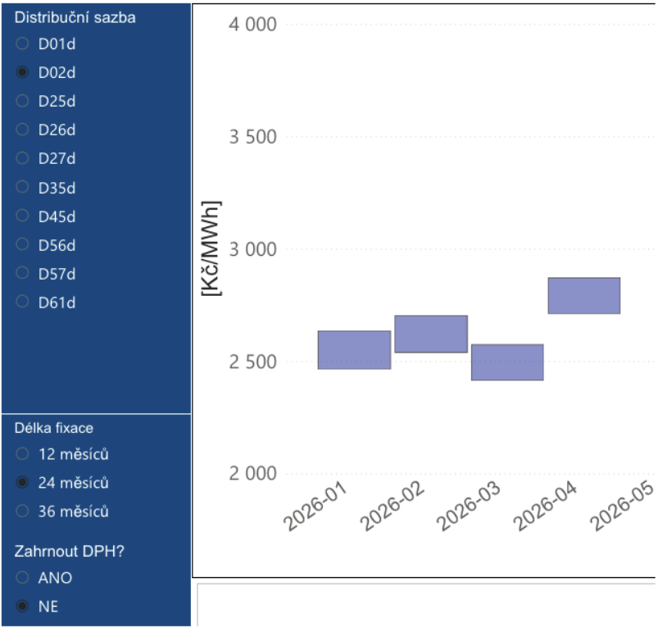Click the 2026-01 price range bar
This screenshot has width=672, height=628.
354,350
